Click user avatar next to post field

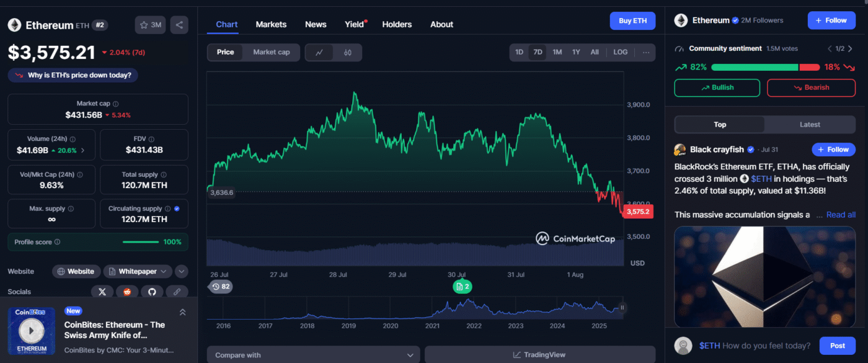(x=684, y=346)
